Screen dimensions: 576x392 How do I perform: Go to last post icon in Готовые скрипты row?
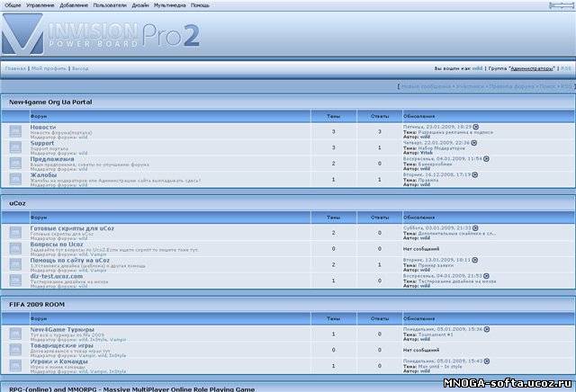click(475, 228)
